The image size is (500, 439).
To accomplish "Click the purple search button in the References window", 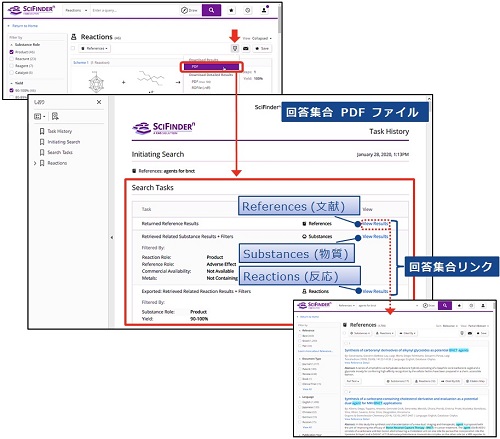I will point(445,305).
